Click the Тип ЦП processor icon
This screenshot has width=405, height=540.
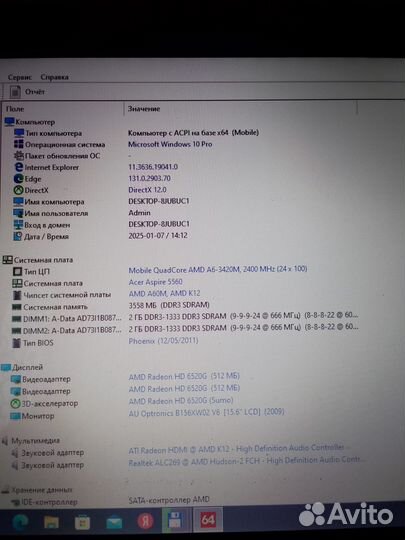click(17, 272)
